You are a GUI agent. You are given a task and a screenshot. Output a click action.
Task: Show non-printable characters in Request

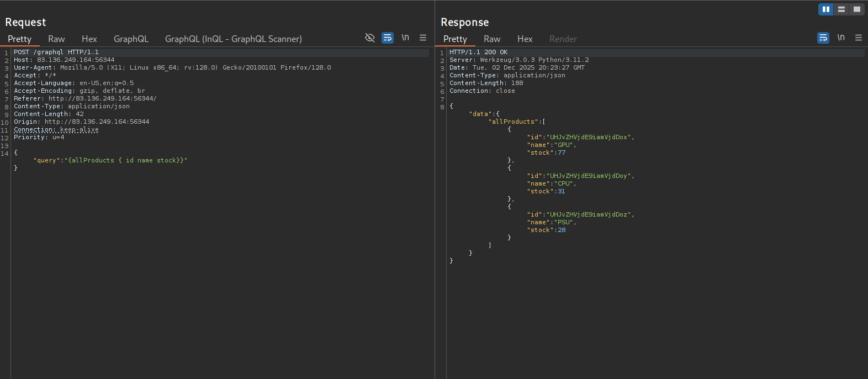coord(405,38)
